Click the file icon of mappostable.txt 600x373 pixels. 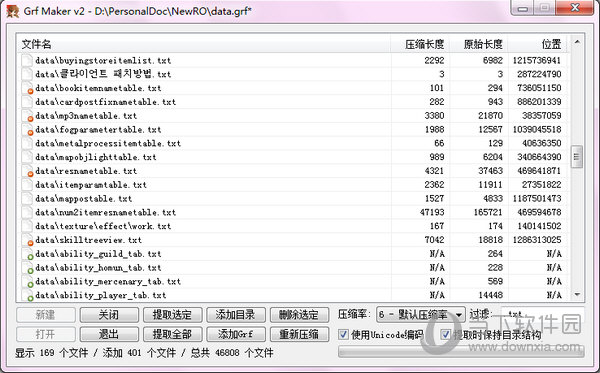(x=27, y=199)
